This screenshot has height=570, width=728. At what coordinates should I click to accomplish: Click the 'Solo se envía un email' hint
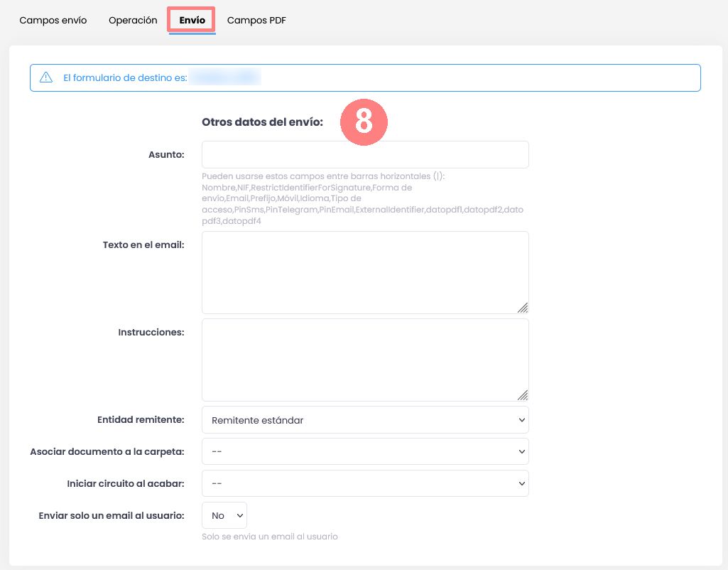click(x=270, y=537)
